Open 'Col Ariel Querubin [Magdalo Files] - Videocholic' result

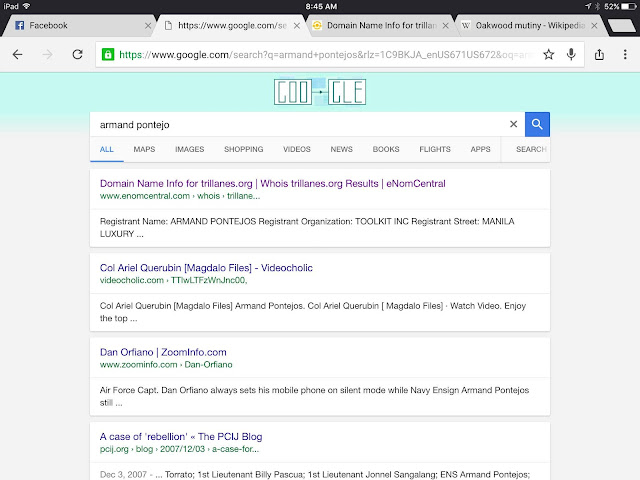coord(206,268)
